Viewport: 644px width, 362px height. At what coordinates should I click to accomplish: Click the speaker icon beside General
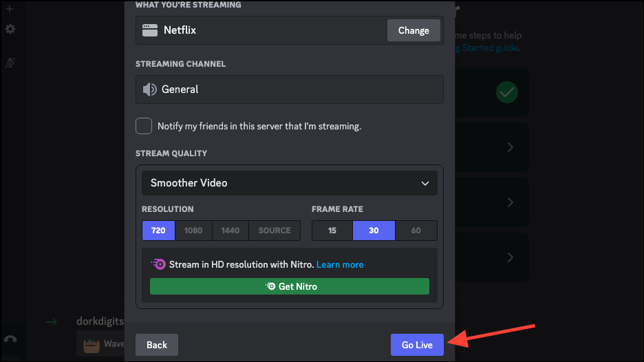tap(149, 89)
